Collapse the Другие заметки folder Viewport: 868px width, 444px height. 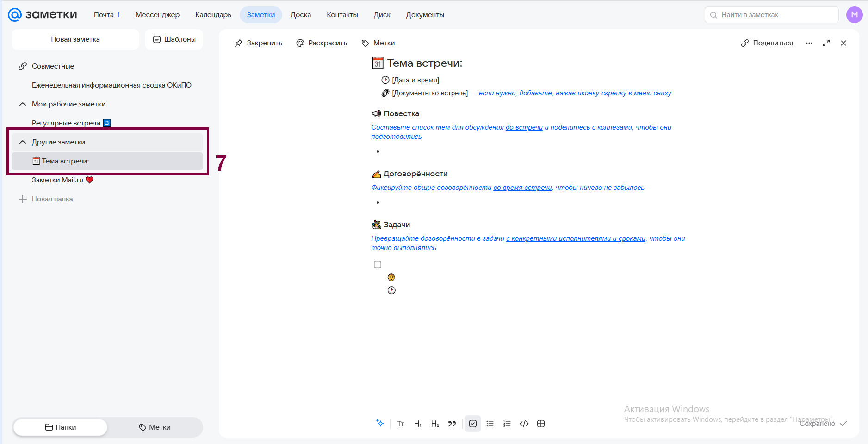23,142
